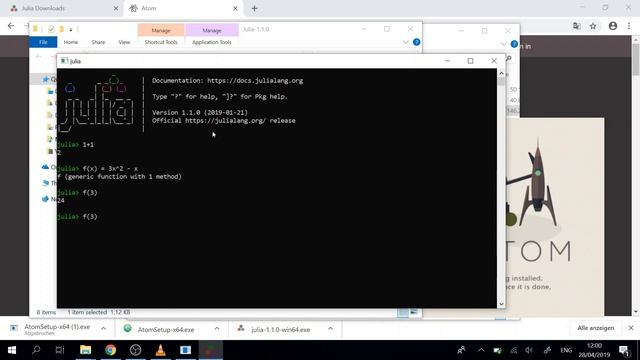Open the Chrome three-dot menu
640x360 pixels.
point(629,26)
